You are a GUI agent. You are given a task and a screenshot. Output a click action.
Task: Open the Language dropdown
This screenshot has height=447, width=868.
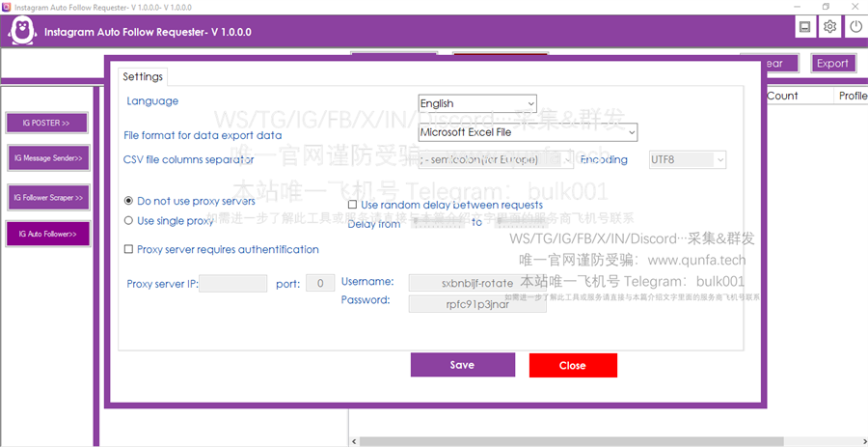[x=477, y=103]
